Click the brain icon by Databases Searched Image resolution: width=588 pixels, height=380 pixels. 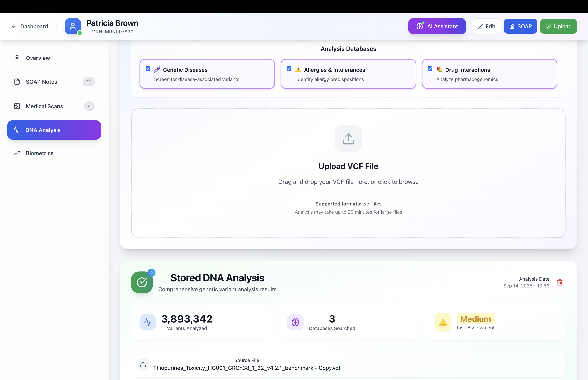pyautogui.click(x=295, y=322)
